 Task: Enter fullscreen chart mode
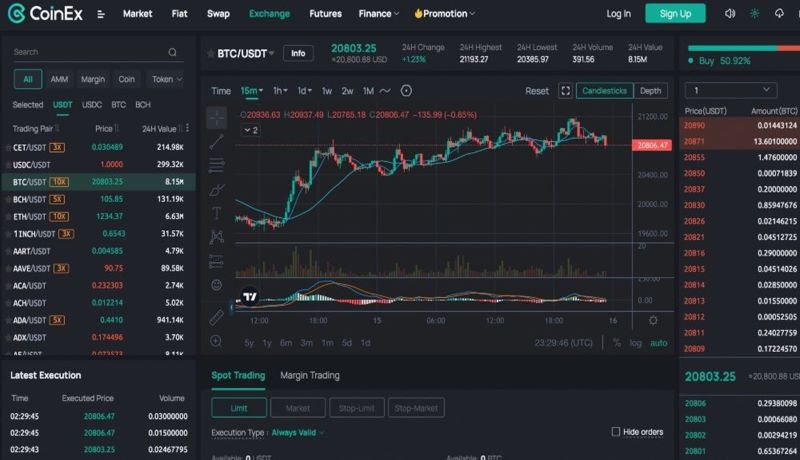[565, 91]
